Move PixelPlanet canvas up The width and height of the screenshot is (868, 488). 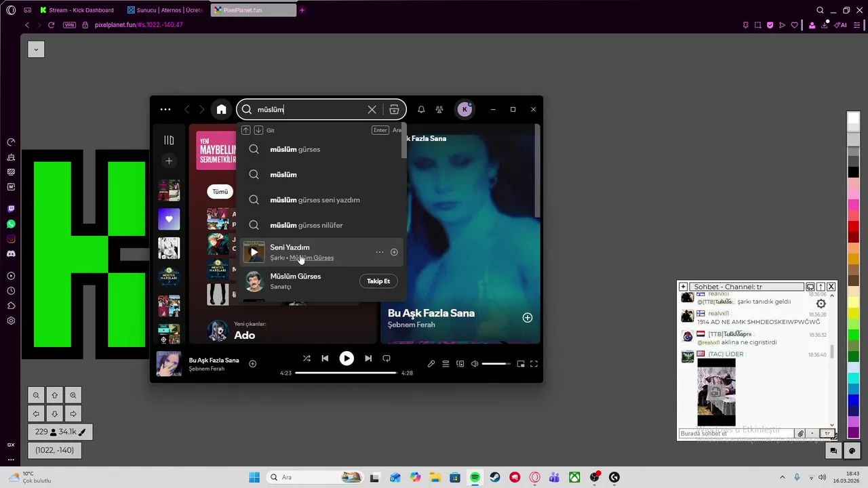(x=55, y=395)
